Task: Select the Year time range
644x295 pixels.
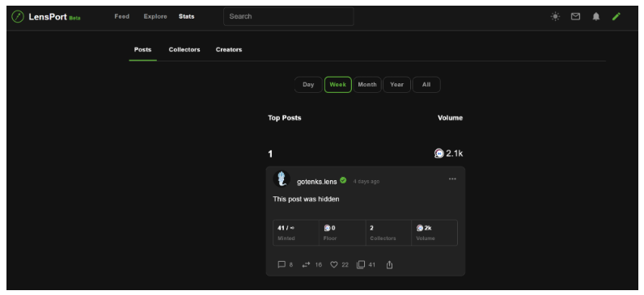Action: [x=396, y=85]
